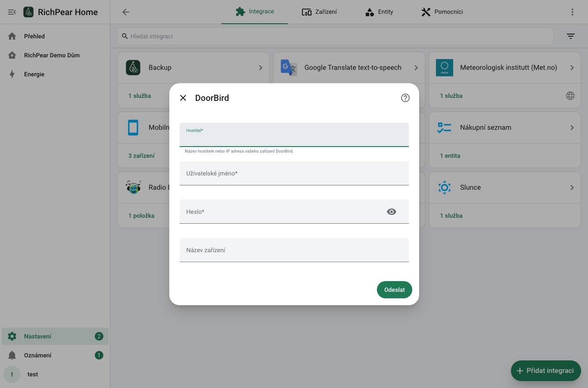Click the Nastavení badge showing 2

coord(99,336)
